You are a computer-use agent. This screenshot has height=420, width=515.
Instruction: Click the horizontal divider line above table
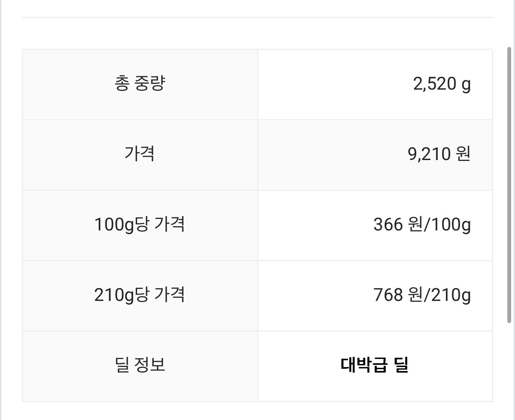pyautogui.click(x=257, y=17)
